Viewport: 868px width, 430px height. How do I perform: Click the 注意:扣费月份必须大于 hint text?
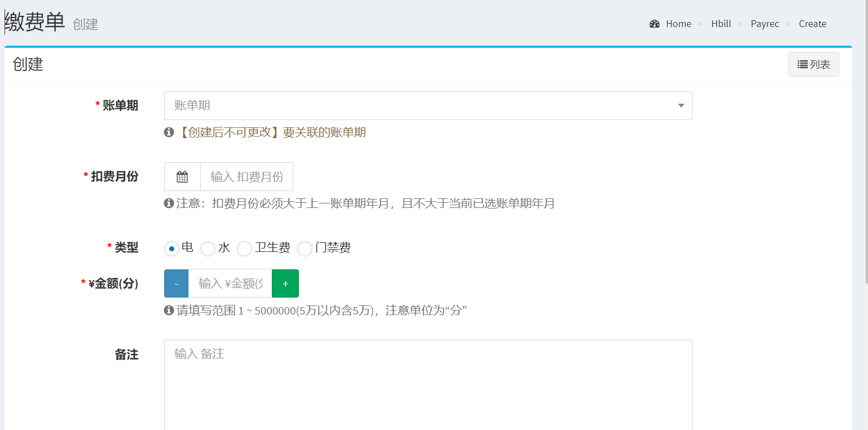click(365, 203)
